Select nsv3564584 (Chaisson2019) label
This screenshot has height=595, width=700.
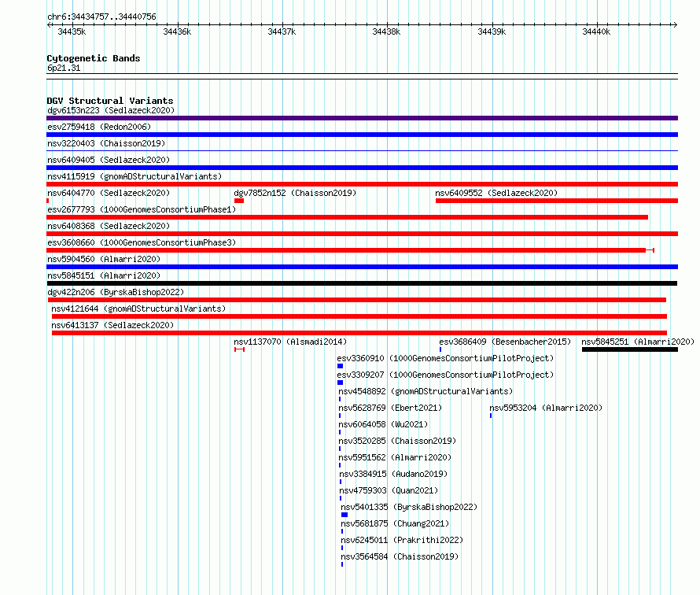pyautogui.click(x=400, y=556)
